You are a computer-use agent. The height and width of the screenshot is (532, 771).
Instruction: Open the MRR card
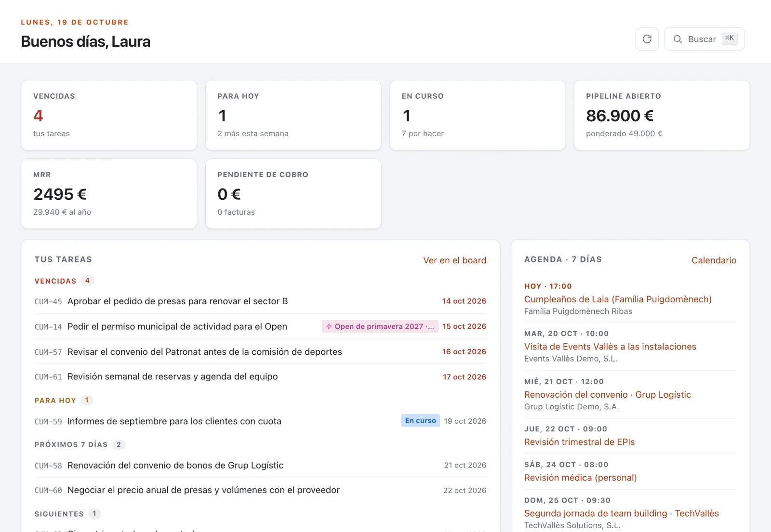point(109,194)
